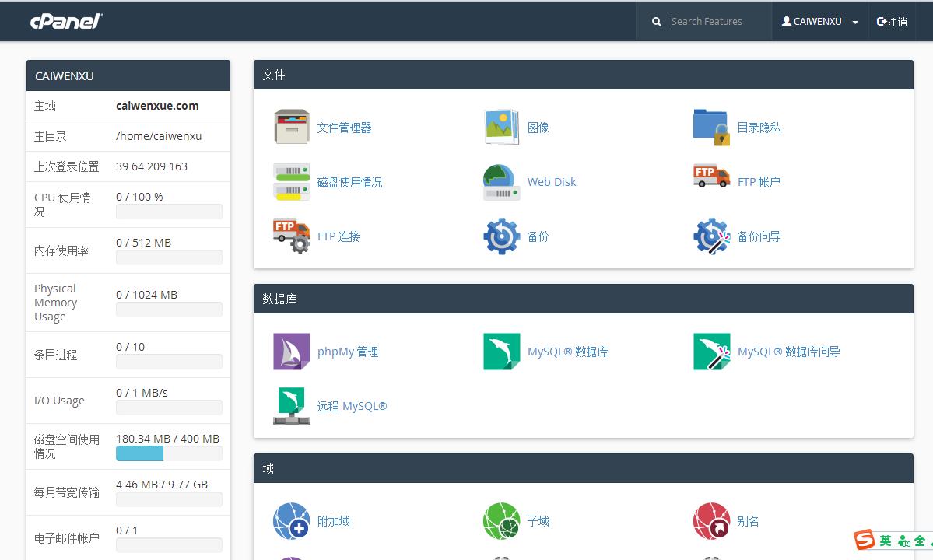Open the 文件管理器 (File Manager) icon
Image resolution: width=933 pixels, height=560 pixels.
click(291, 128)
